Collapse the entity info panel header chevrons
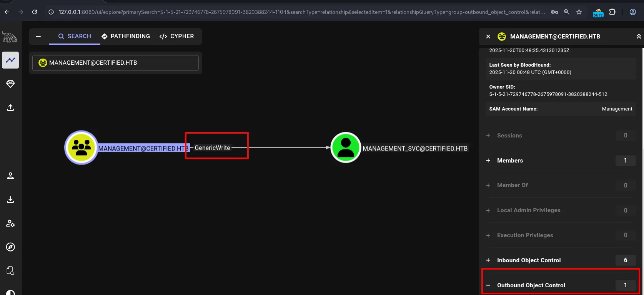 click(638, 37)
